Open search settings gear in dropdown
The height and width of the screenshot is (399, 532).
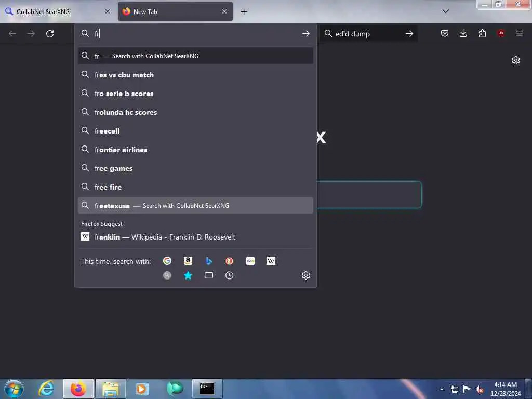305,275
